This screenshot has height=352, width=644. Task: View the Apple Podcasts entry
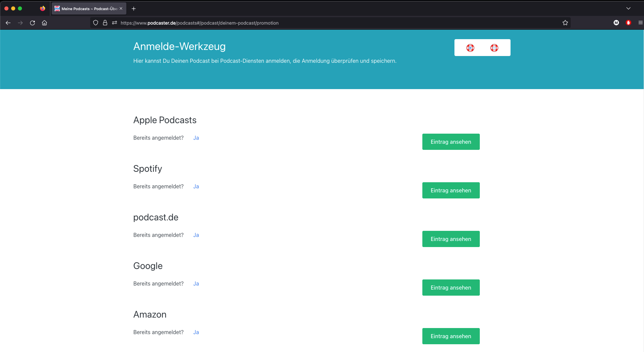tap(451, 142)
